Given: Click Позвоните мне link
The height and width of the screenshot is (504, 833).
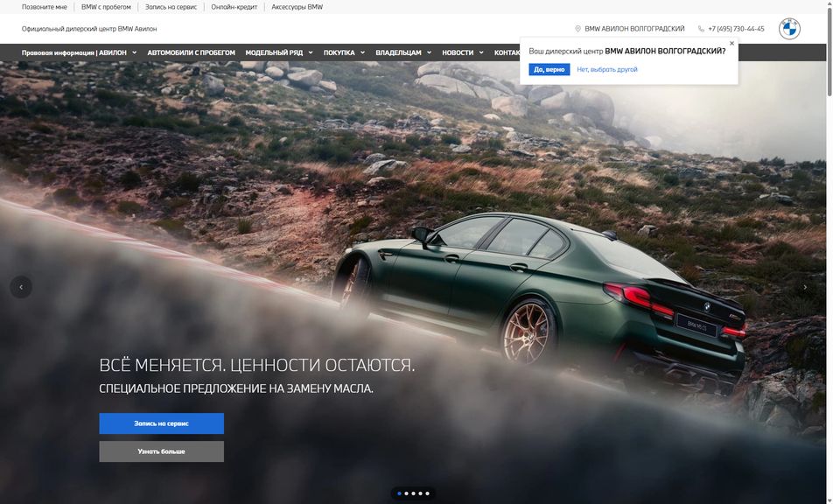Looking at the screenshot, I should (44, 7).
